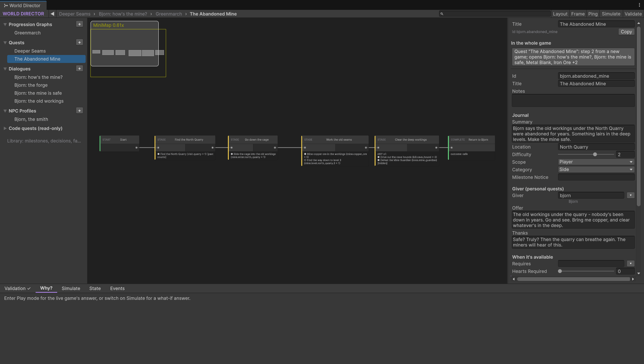The image size is (644, 364).
Task: Click the Milestone Notice input field
Action: 596,177
